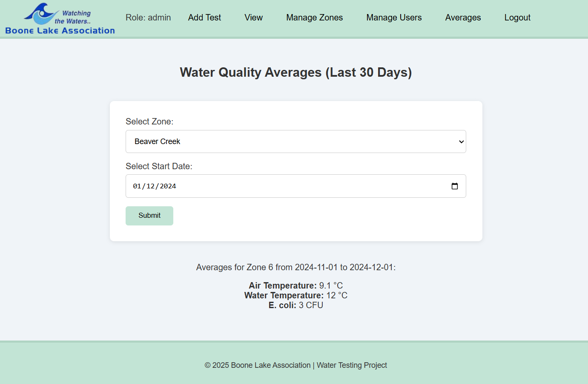Click the Water Quality Averages heading
The height and width of the screenshot is (384, 588).
click(x=295, y=72)
